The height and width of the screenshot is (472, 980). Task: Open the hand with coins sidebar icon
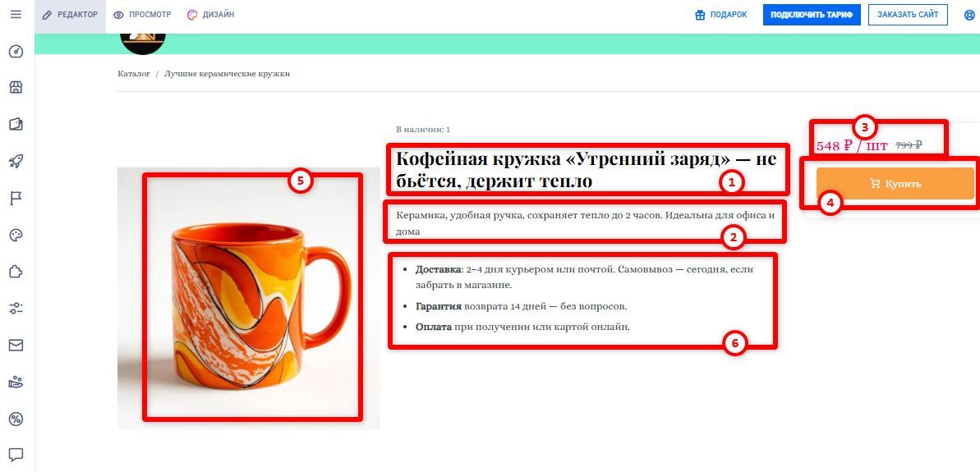(x=16, y=382)
